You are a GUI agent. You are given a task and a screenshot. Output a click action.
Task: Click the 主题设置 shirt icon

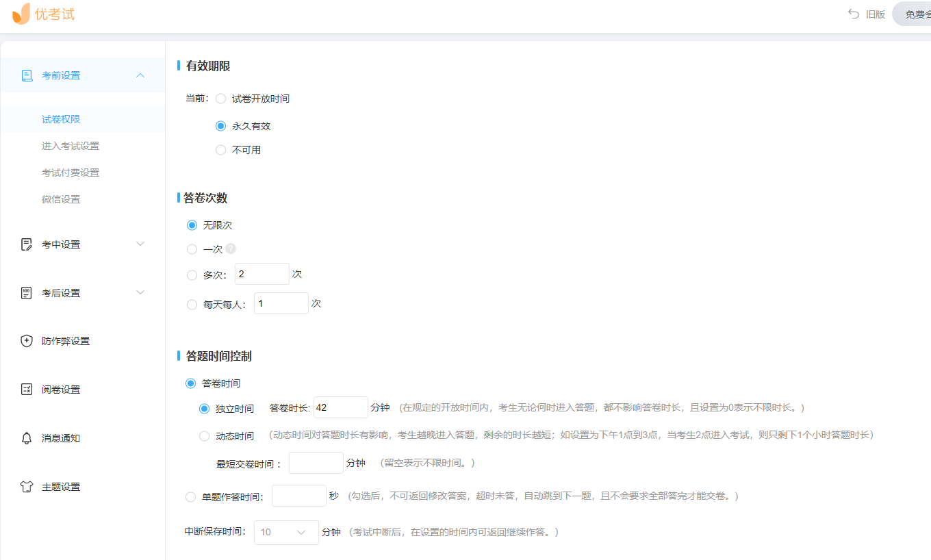[x=27, y=487]
